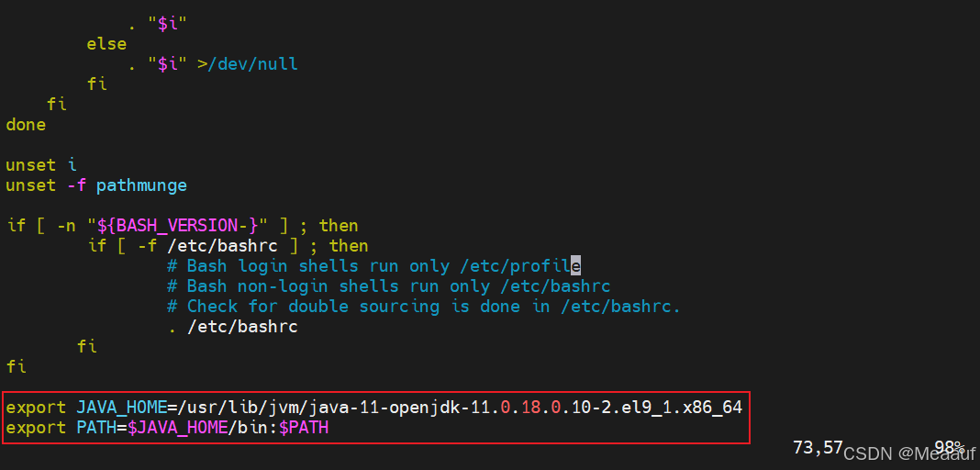The image size is (980, 470).
Task: Click the $PATH variable at line end
Action: (x=304, y=428)
